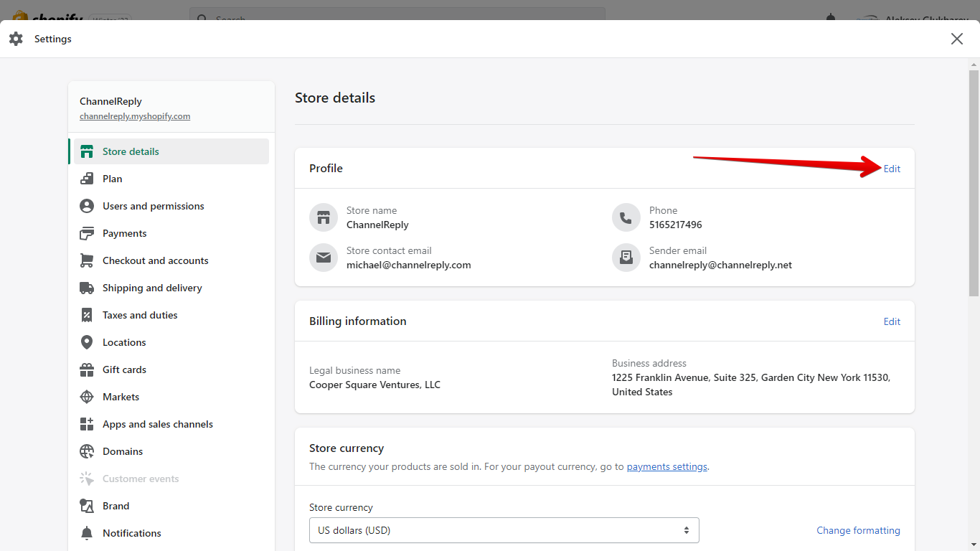
Task: Click the Change formatting link
Action: point(858,530)
